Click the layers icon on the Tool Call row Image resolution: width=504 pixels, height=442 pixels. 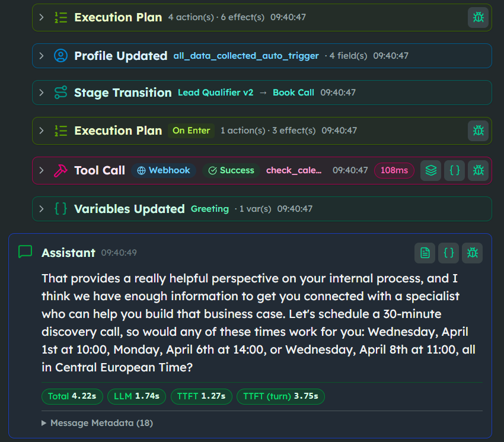click(x=430, y=170)
